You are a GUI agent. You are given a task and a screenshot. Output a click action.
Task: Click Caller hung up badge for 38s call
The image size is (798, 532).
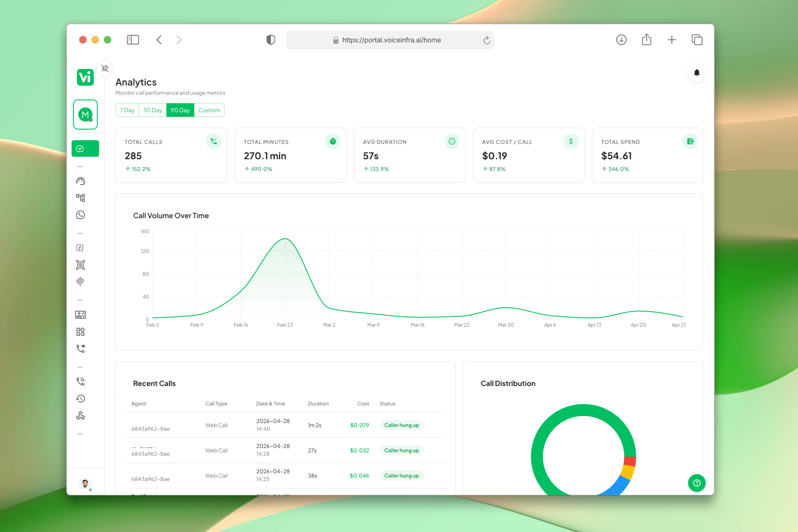point(401,476)
